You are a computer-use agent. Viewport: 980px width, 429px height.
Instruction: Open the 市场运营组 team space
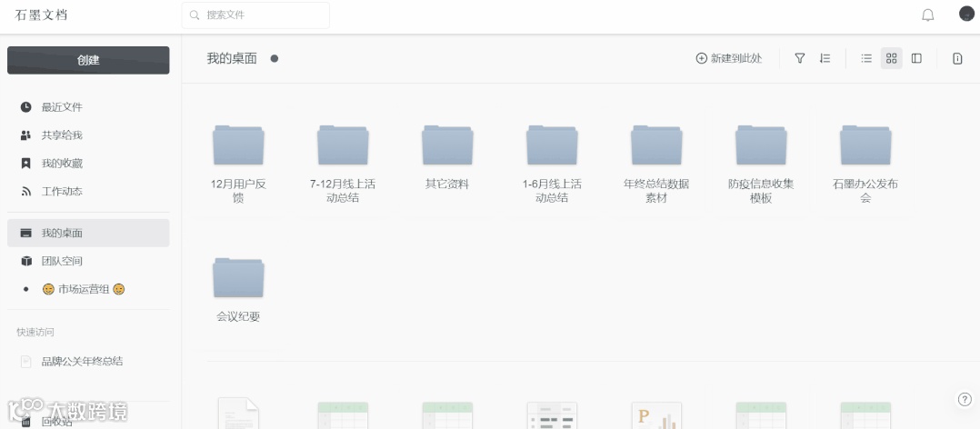[x=88, y=289]
